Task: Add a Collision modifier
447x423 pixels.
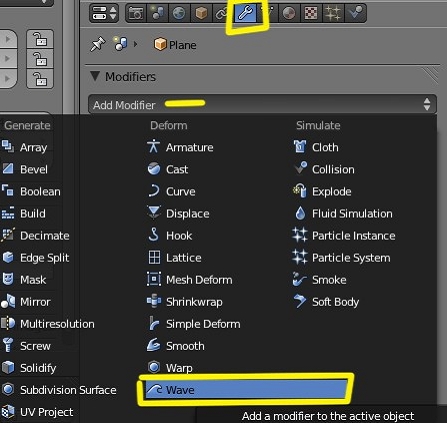Action: [x=324, y=169]
